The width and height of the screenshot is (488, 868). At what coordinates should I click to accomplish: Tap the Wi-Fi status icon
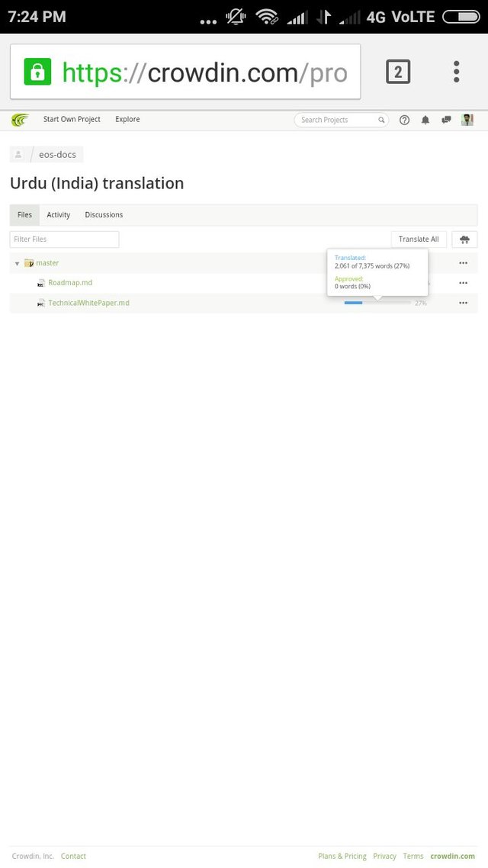tap(267, 17)
